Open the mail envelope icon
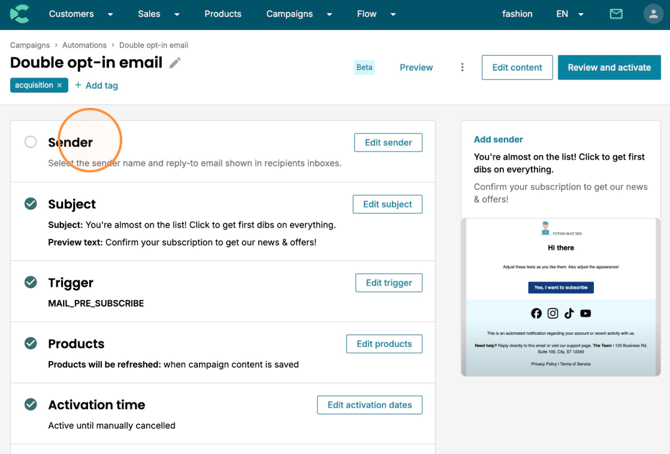Image resolution: width=670 pixels, height=454 pixels. [616, 14]
